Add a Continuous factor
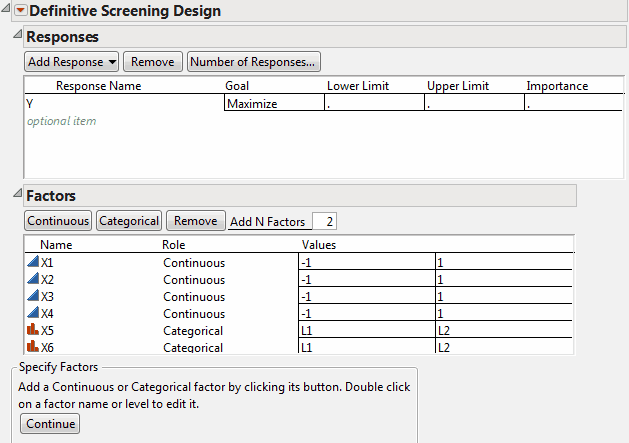The image size is (629, 443). (58, 221)
